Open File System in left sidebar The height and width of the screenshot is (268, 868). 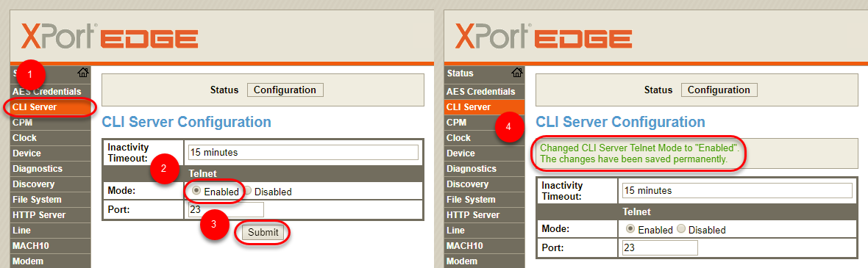50,200
